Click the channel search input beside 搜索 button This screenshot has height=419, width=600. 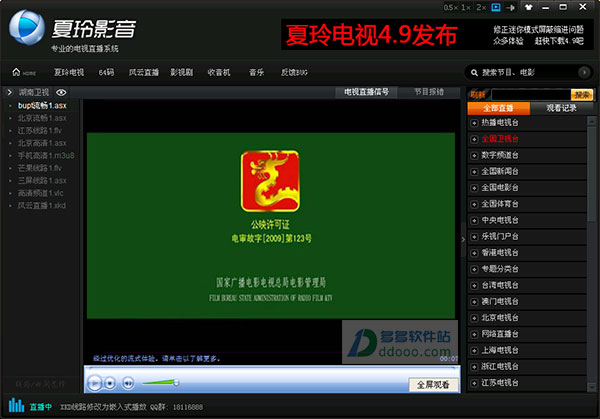coord(531,95)
